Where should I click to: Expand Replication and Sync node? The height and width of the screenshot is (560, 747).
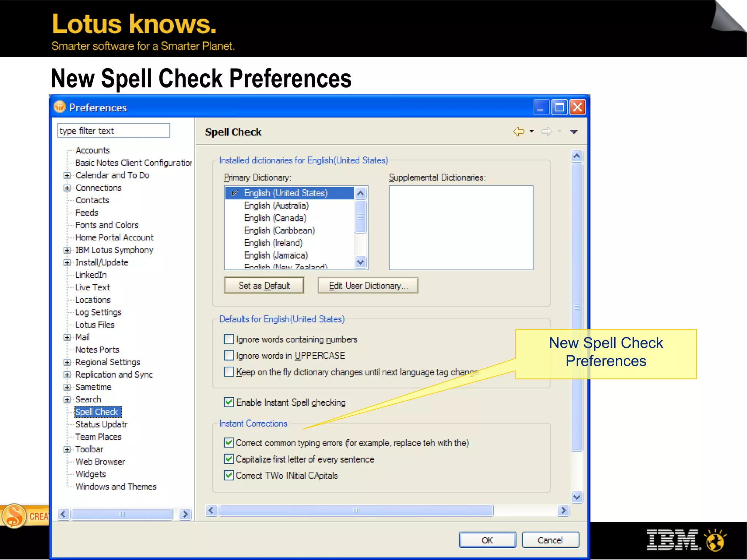[x=67, y=375]
